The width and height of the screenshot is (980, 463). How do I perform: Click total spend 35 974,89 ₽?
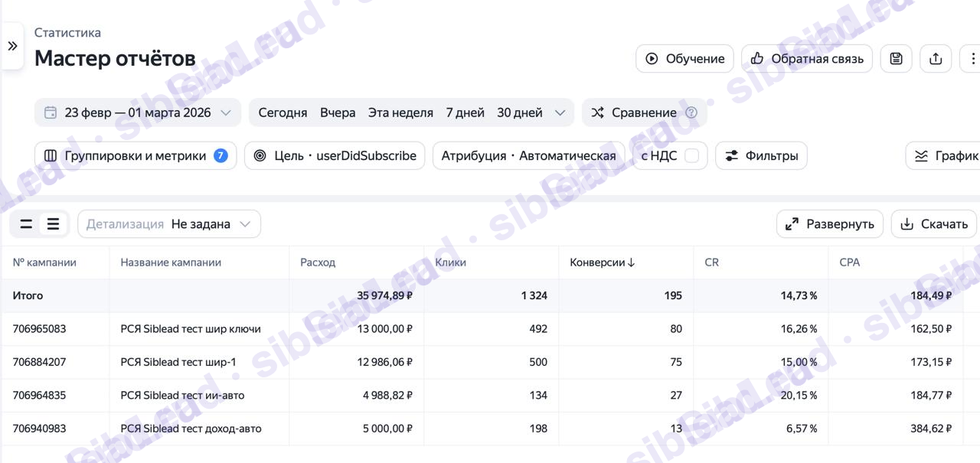click(385, 295)
